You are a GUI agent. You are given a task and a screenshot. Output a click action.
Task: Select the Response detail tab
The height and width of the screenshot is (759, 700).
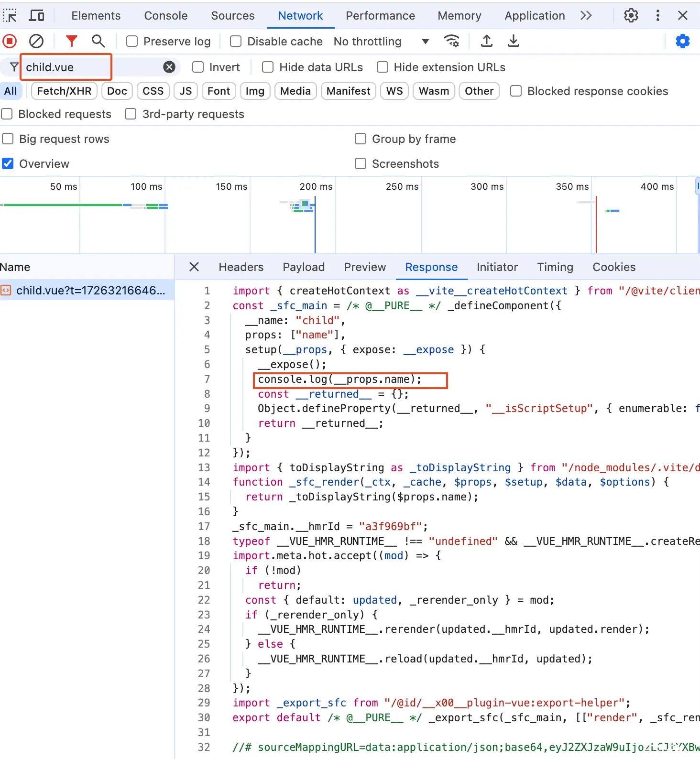click(x=431, y=267)
